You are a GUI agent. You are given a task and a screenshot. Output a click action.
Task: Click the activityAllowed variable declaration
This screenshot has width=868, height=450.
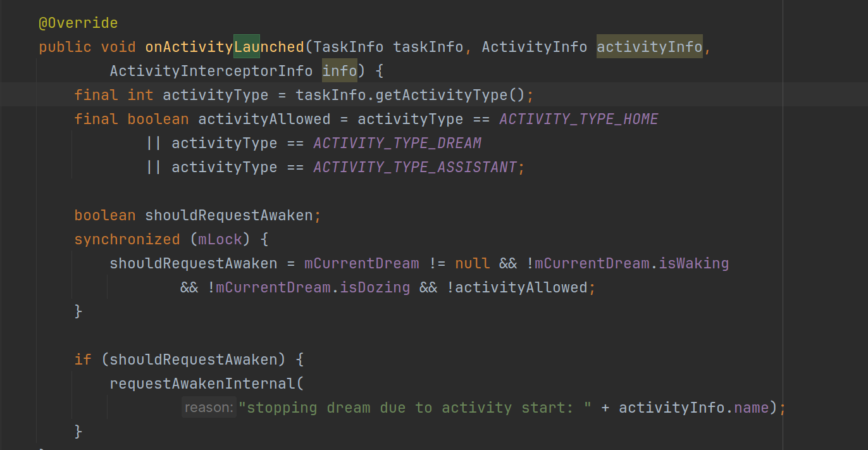(x=264, y=119)
